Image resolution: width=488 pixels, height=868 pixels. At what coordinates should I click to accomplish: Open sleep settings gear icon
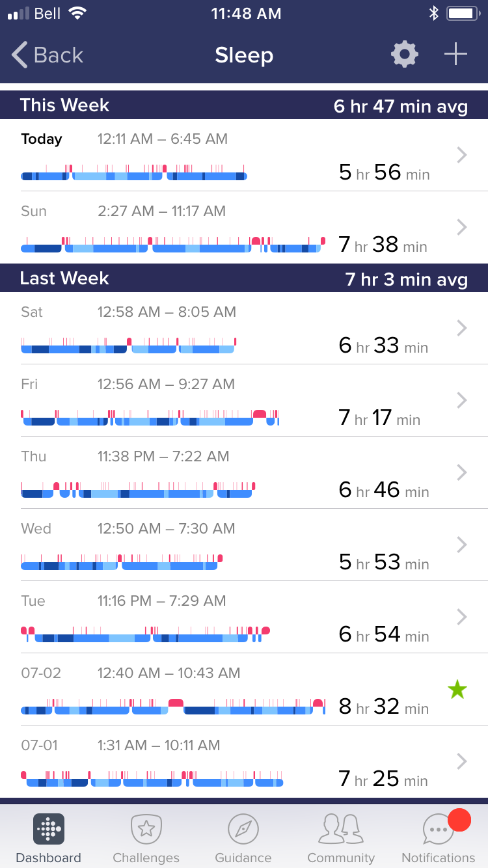[x=404, y=55]
